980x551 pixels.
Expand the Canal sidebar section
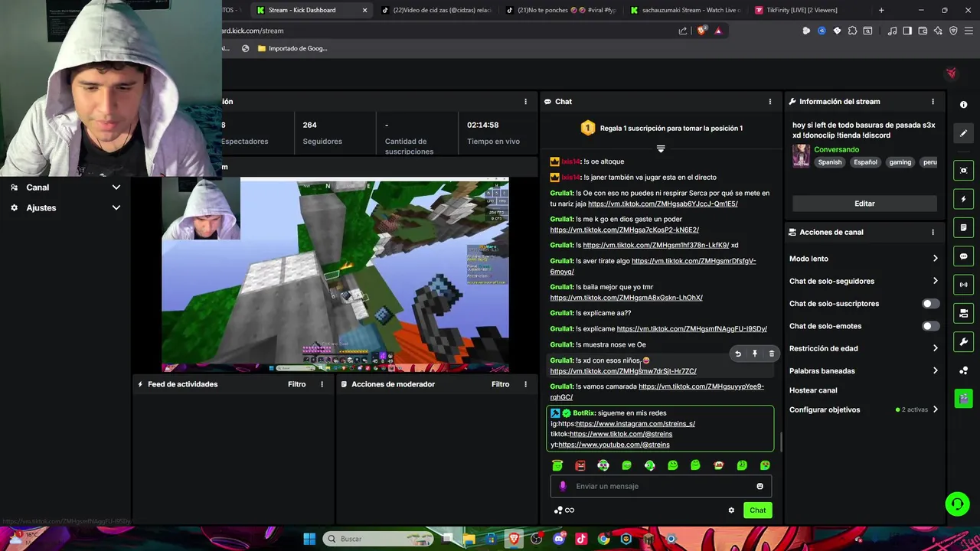click(65, 187)
